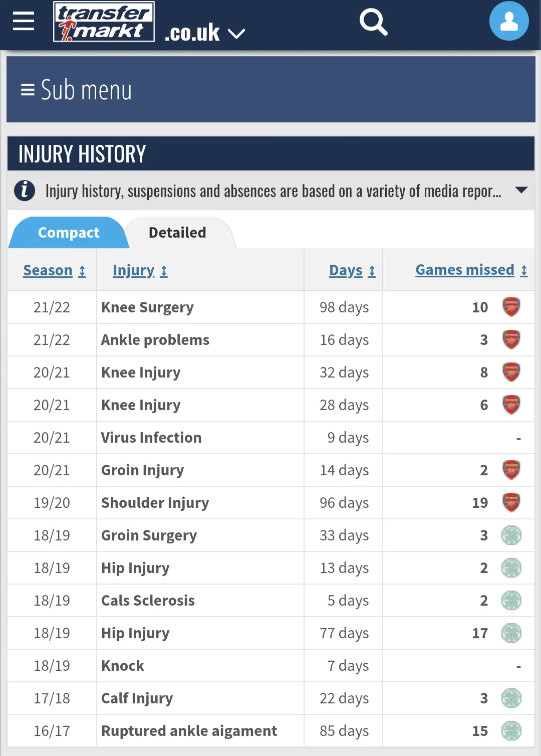Open the .co.uk domain dropdown

coord(204,33)
